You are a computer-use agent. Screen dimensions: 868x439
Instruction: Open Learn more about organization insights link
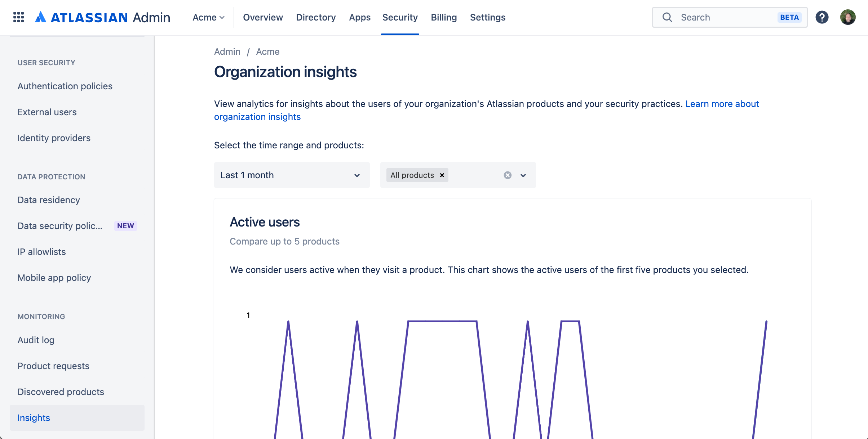pos(722,104)
